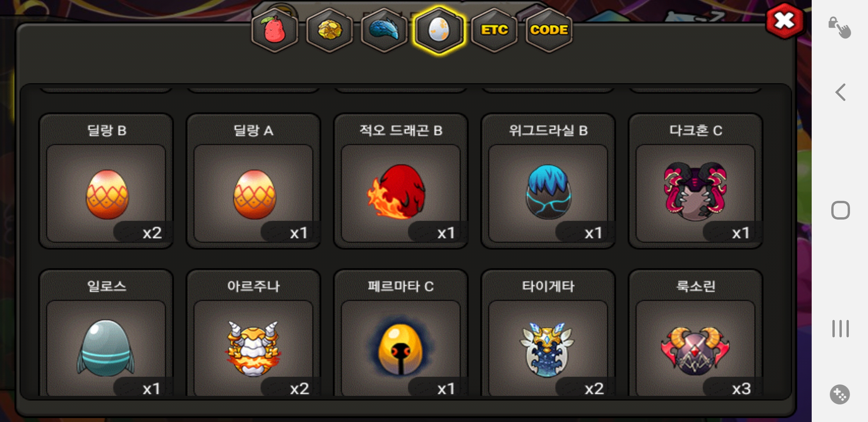Close the inventory with red X
The width and height of the screenshot is (868, 422).
[785, 21]
